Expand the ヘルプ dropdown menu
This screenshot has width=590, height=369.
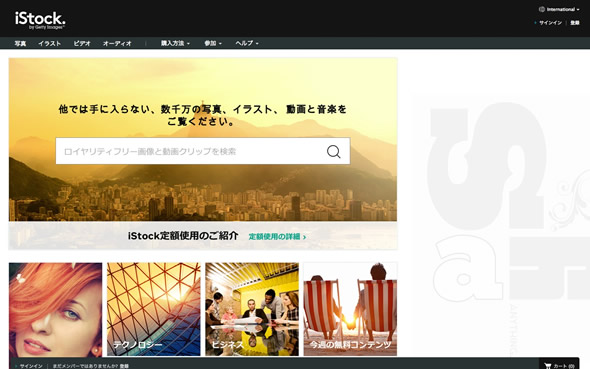[247, 43]
